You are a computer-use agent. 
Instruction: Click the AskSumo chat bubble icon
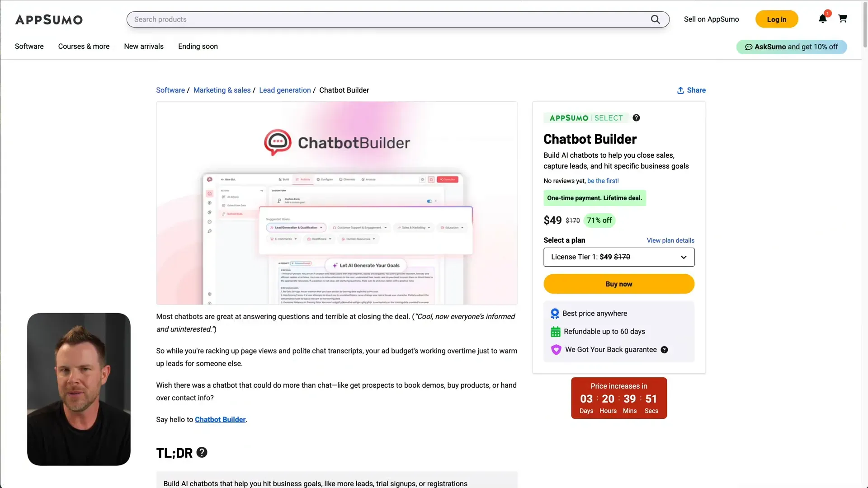749,47
